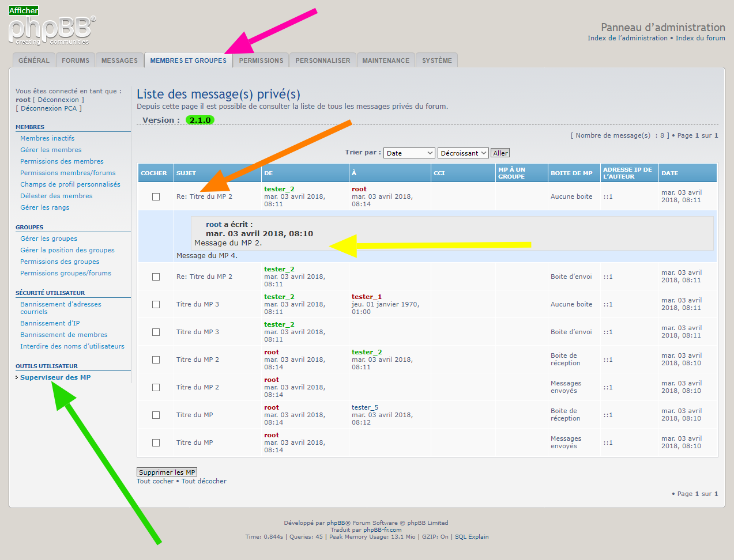Open Gérer les groupes link
The width and height of the screenshot is (734, 560).
(48, 239)
